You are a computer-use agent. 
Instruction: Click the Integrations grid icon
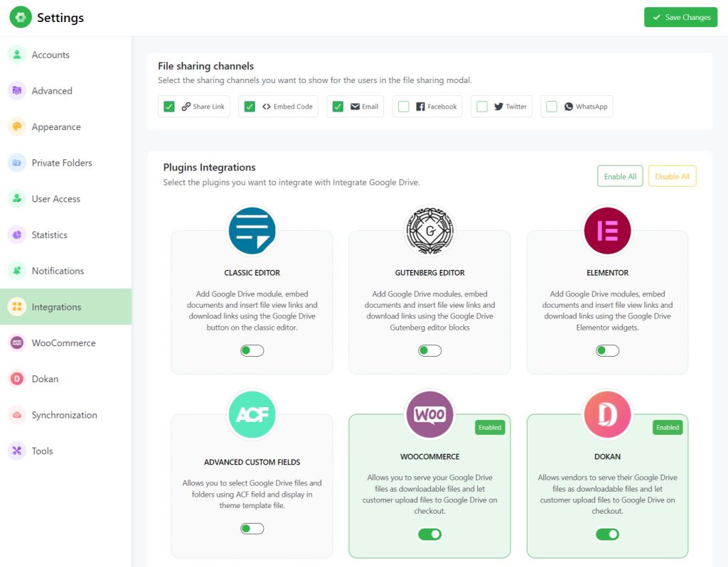pos(17,307)
